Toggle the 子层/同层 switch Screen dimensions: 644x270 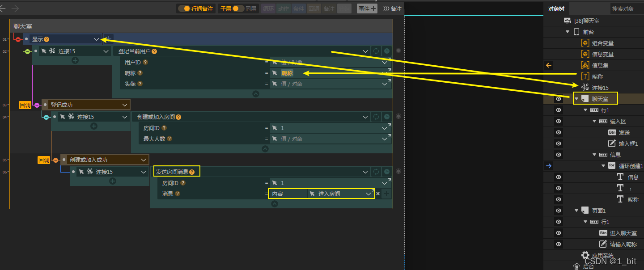(x=238, y=8)
